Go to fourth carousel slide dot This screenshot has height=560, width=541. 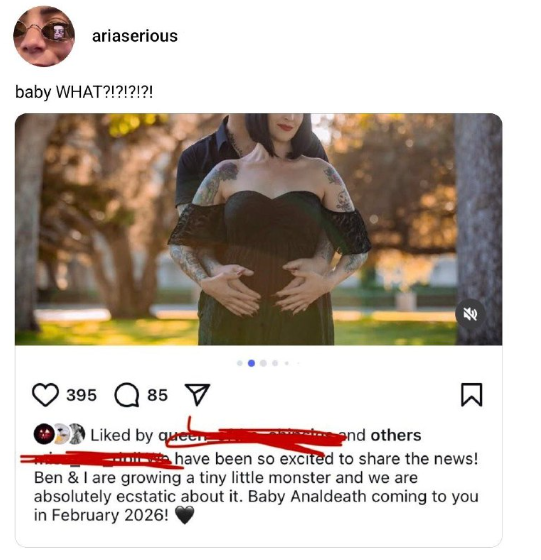275,363
